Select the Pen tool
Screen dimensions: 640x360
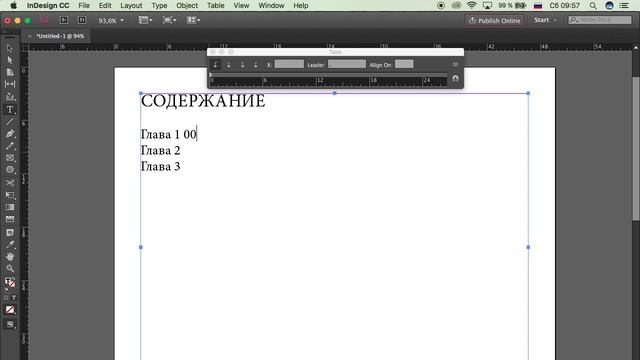10,133
